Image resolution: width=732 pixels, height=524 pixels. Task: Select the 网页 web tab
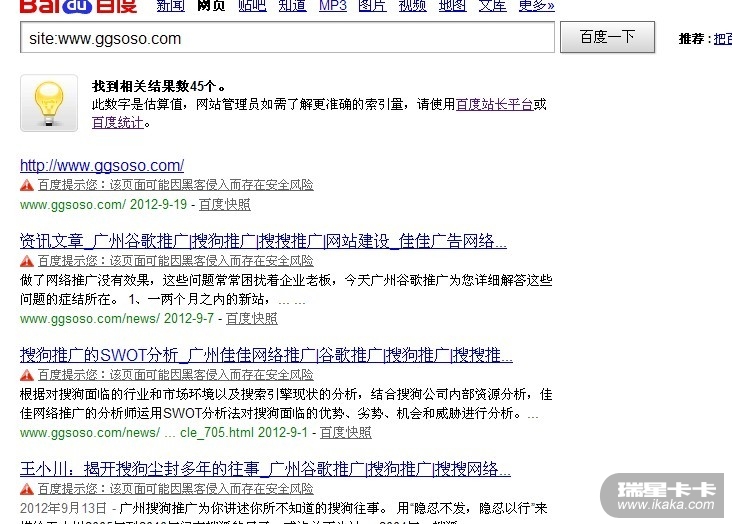[211, 6]
